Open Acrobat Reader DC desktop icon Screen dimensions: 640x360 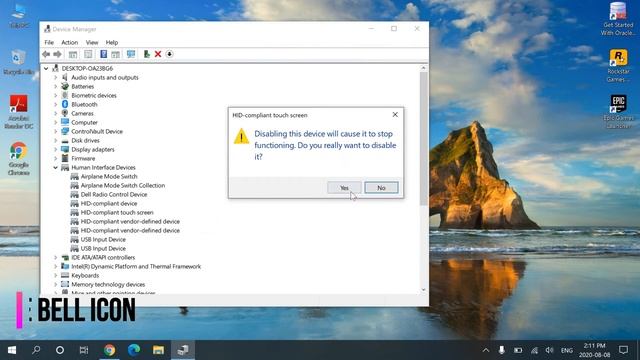click(x=18, y=112)
